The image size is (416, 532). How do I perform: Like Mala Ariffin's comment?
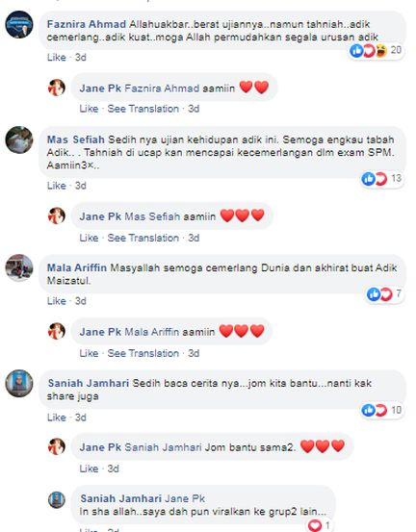tap(57, 301)
